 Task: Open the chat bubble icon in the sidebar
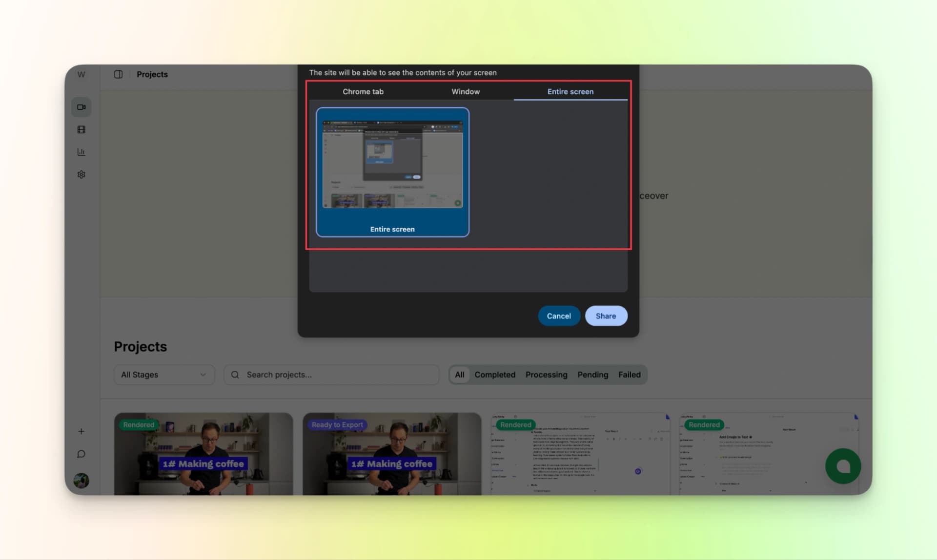click(x=81, y=454)
